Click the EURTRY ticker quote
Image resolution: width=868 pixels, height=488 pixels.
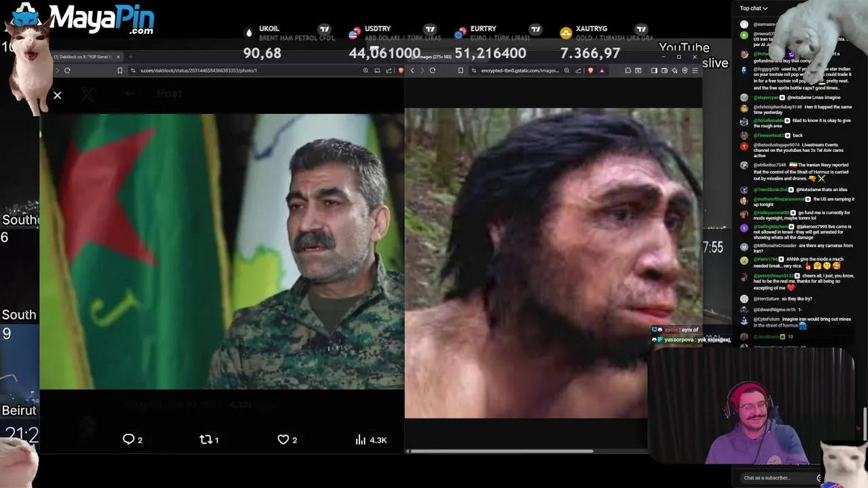pos(490,53)
